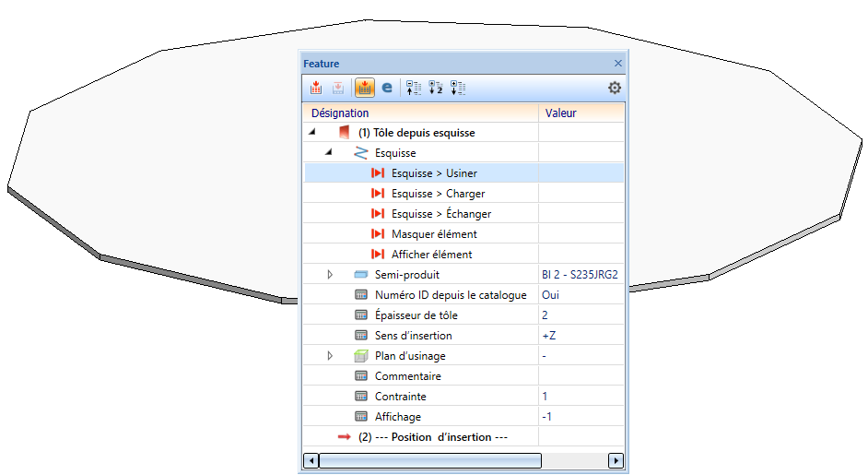Expand feature tree to level 2 icon
868x475 pixels.
click(x=436, y=89)
